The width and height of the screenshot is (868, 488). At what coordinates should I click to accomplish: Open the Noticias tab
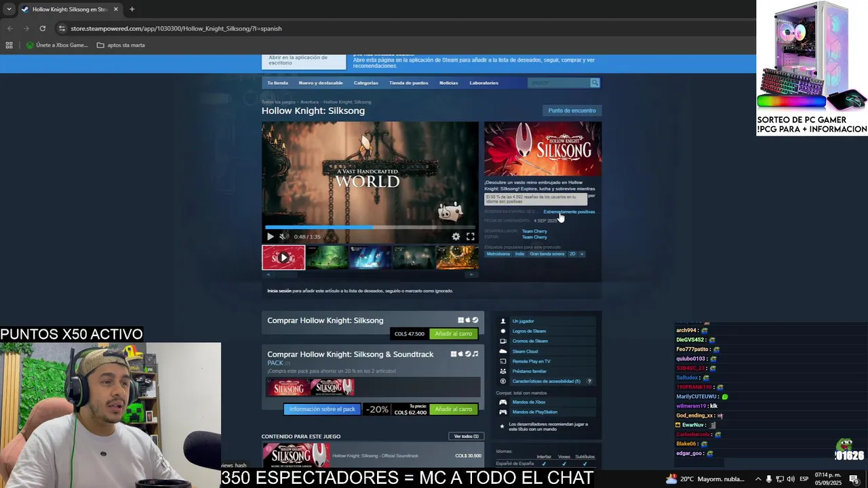(x=448, y=83)
